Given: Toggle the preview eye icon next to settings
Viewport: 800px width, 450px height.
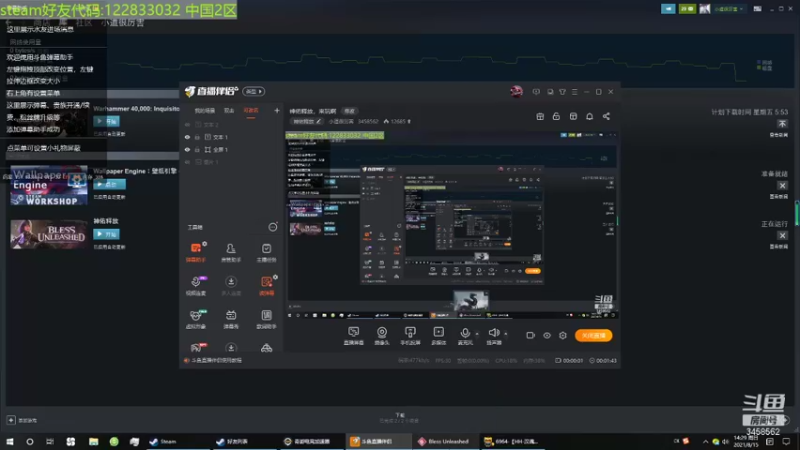Looking at the screenshot, I should click(547, 335).
